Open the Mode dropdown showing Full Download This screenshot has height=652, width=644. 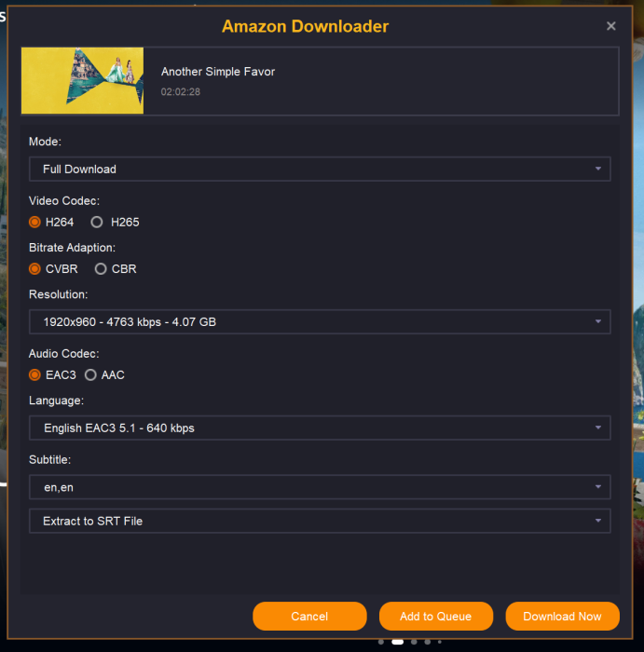[x=320, y=170]
